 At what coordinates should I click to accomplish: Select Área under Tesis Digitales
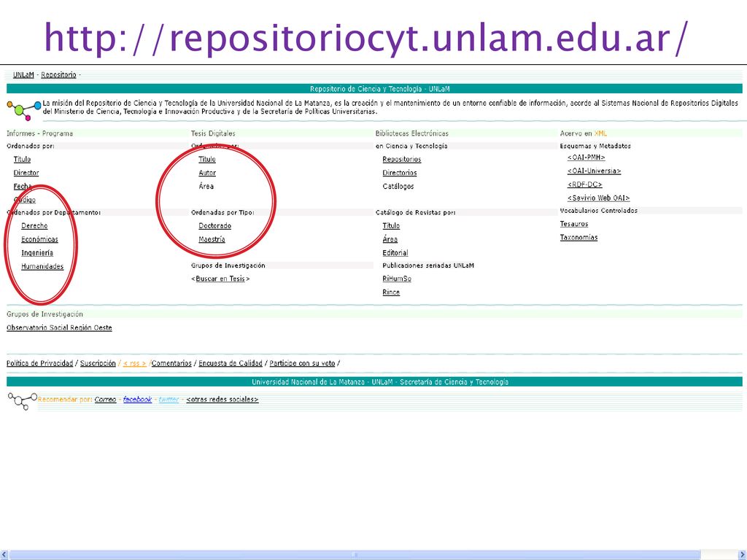click(206, 186)
